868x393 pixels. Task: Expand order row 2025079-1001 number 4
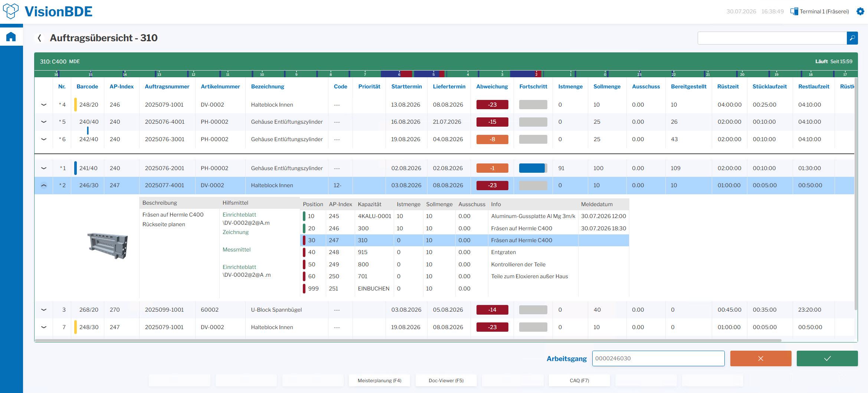coord(44,105)
